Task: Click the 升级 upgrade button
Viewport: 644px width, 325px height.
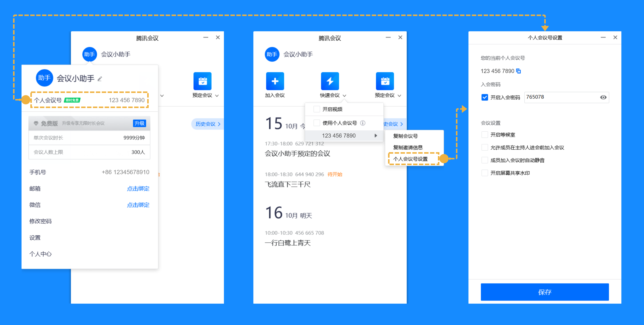Action: [139, 123]
